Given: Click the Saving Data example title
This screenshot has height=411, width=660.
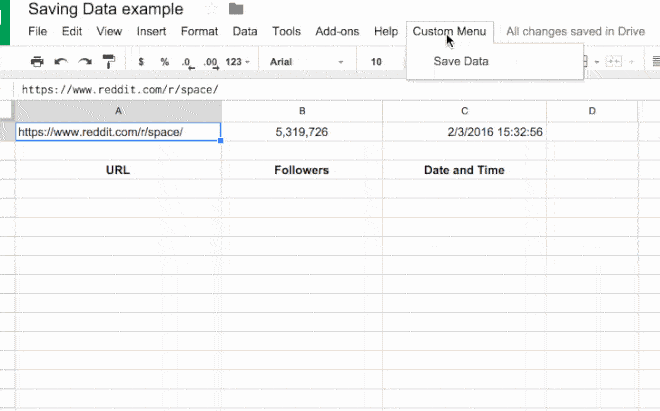Looking at the screenshot, I should tap(106, 9).
